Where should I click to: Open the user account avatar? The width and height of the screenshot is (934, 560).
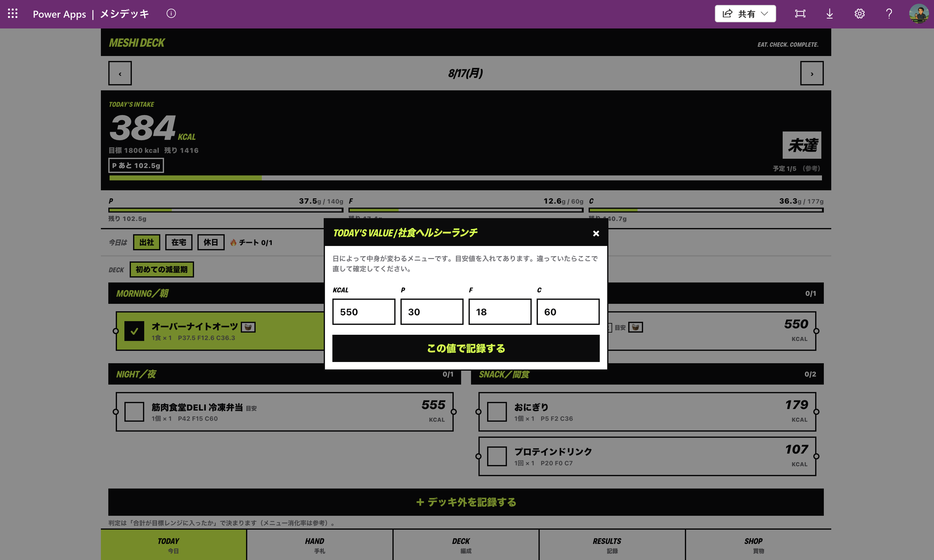click(x=919, y=14)
